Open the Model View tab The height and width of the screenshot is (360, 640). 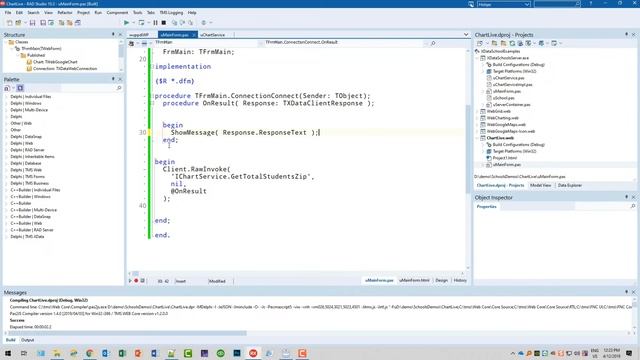540,185
